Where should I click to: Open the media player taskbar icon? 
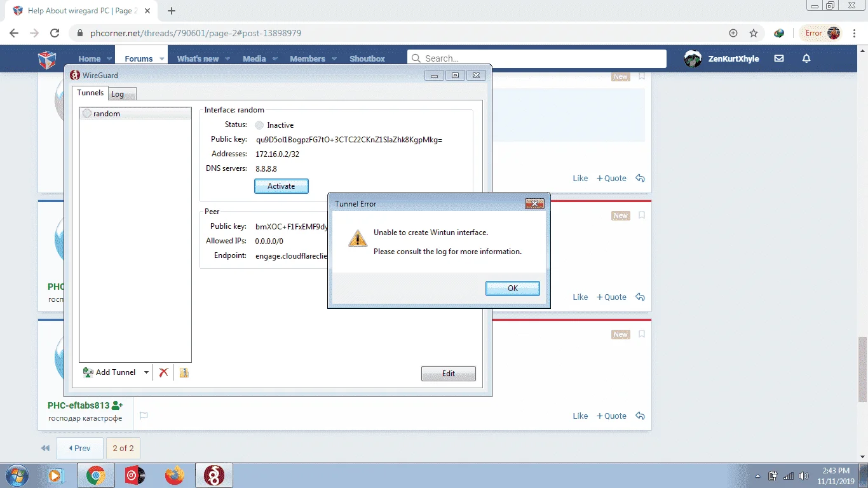coord(56,475)
